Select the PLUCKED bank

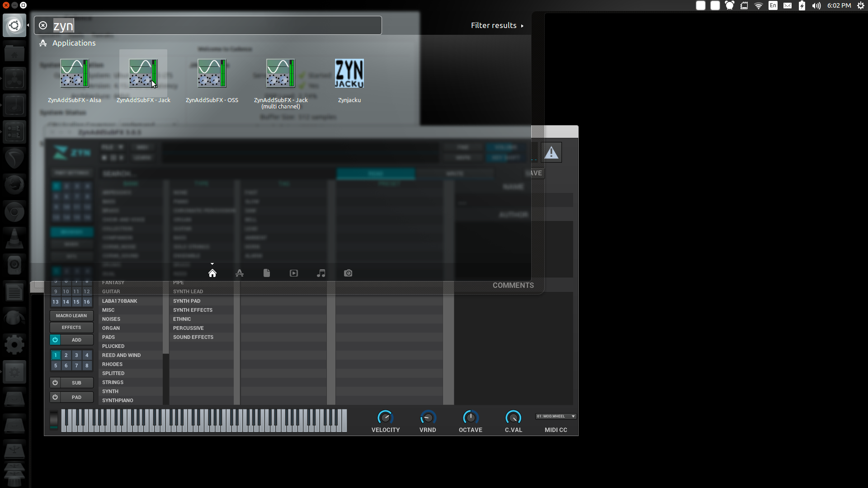[x=131, y=346]
